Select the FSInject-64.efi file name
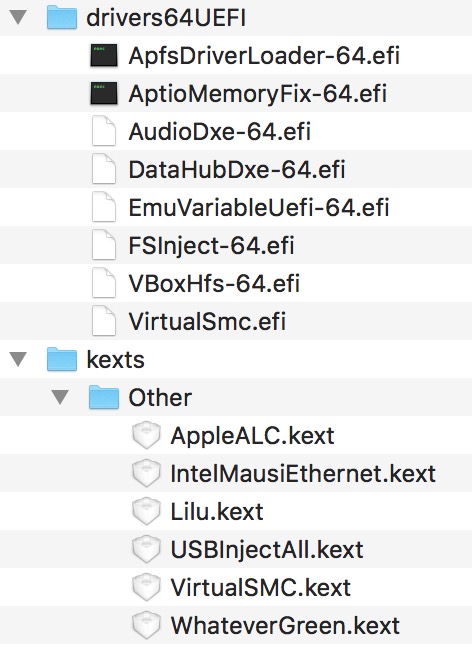 (211, 246)
